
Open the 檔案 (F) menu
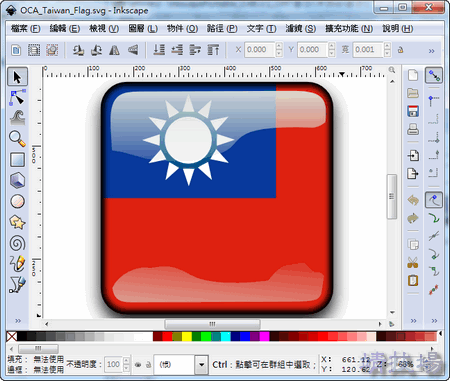pyautogui.click(x=26, y=29)
